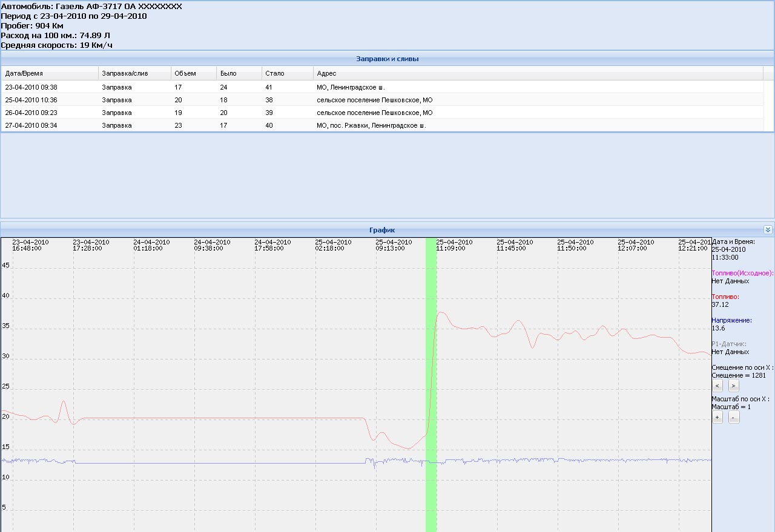Click the График panel title bar
The image size is (775, 532).
(x=381, y=230)
